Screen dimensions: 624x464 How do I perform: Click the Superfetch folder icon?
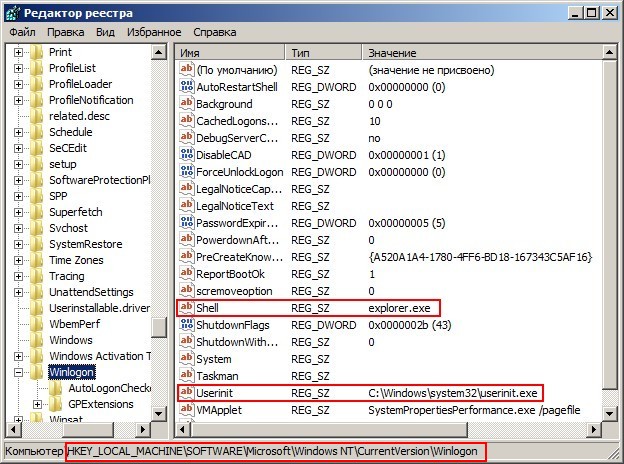[37, 212]
